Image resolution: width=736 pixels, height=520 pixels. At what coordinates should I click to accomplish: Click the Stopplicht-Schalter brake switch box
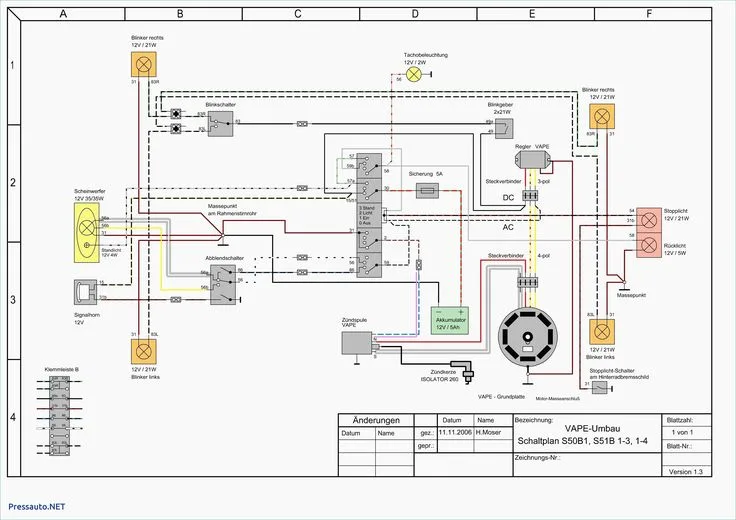point(599,388)
